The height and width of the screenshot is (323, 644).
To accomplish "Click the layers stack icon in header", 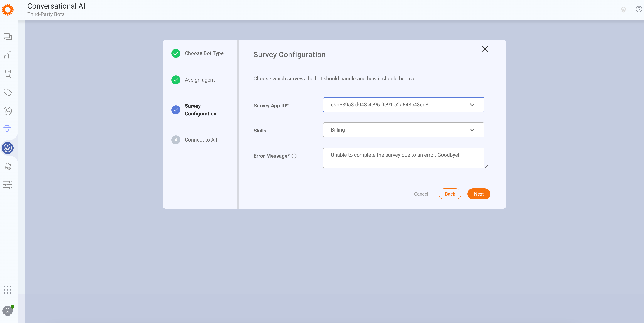I will (x=623, y=10).
